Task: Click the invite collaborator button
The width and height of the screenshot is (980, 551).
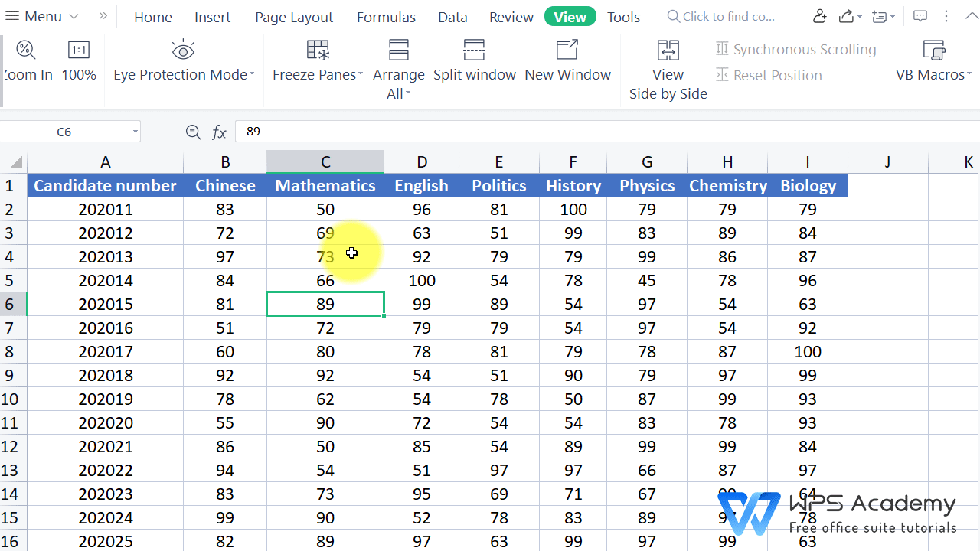Action: point(818,16)
